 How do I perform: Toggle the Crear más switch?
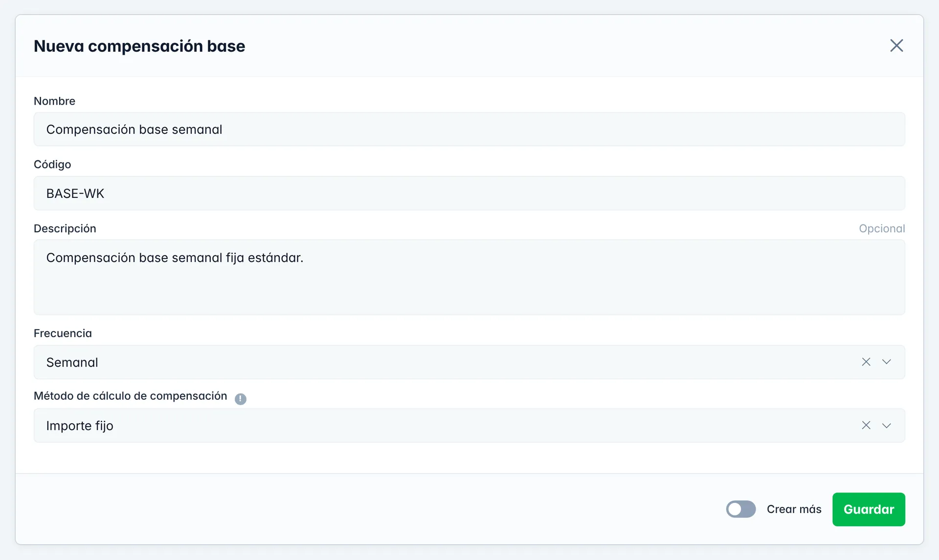click(741, 509)
